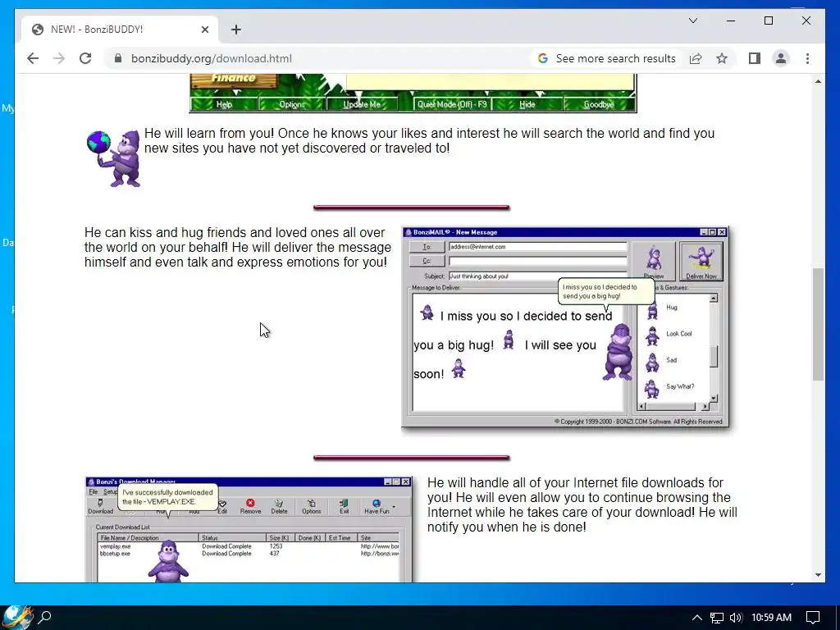Show hidden system tray icons
Viewport: 840px width, 630px height.
(696, 618)
